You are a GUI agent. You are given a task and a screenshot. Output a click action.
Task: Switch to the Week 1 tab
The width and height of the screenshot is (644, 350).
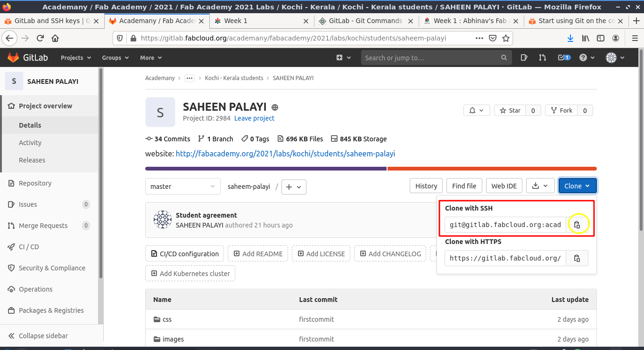click(x=262, y=21)
